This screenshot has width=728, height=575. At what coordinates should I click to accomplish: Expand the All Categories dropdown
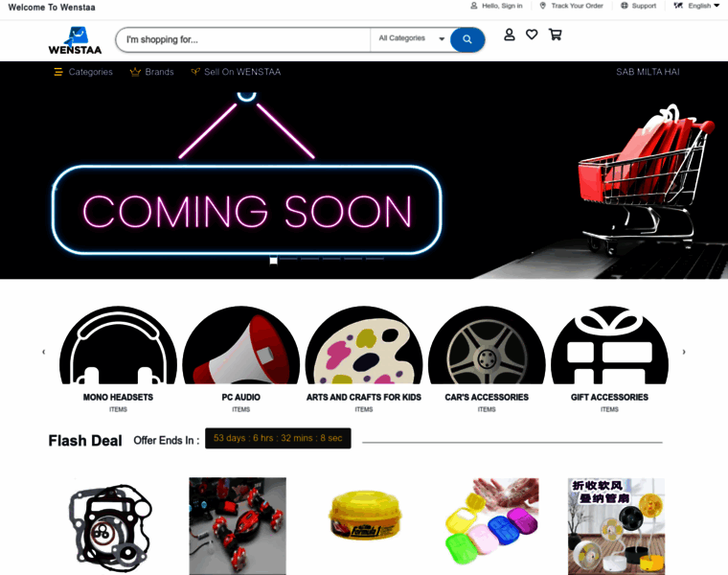tap(411, 38)
